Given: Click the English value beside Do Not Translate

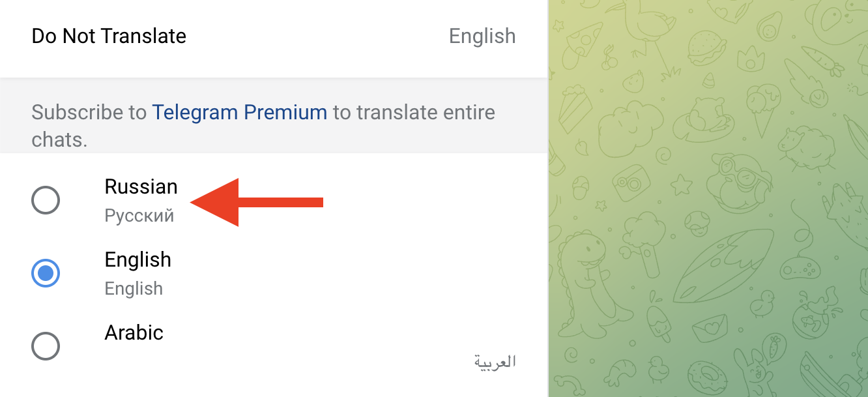Looking at the screenshot, I should point(482,37).
